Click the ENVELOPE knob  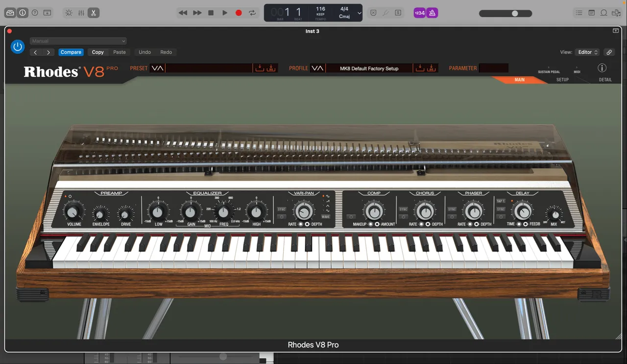(x=101, y=214)
